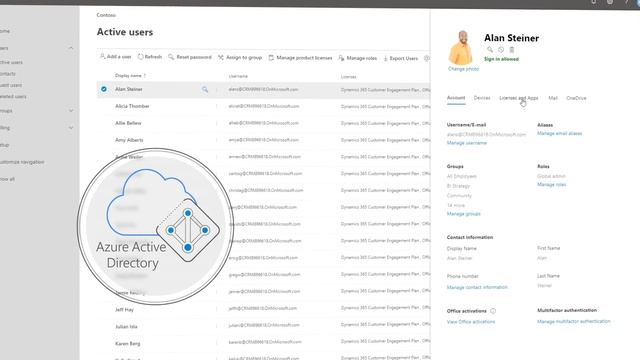Click the Manage contact information link

point(477,287)
